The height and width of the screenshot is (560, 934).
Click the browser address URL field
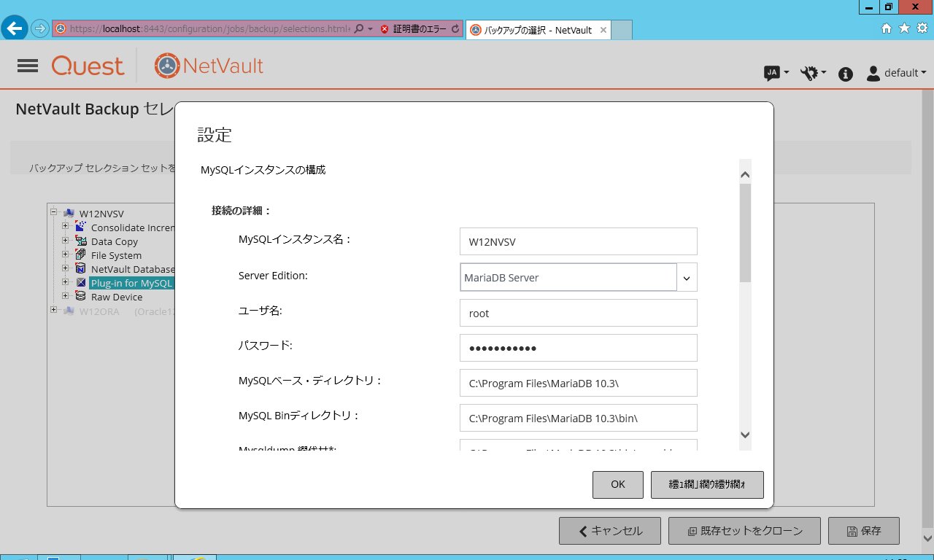[x=209, y=29]
